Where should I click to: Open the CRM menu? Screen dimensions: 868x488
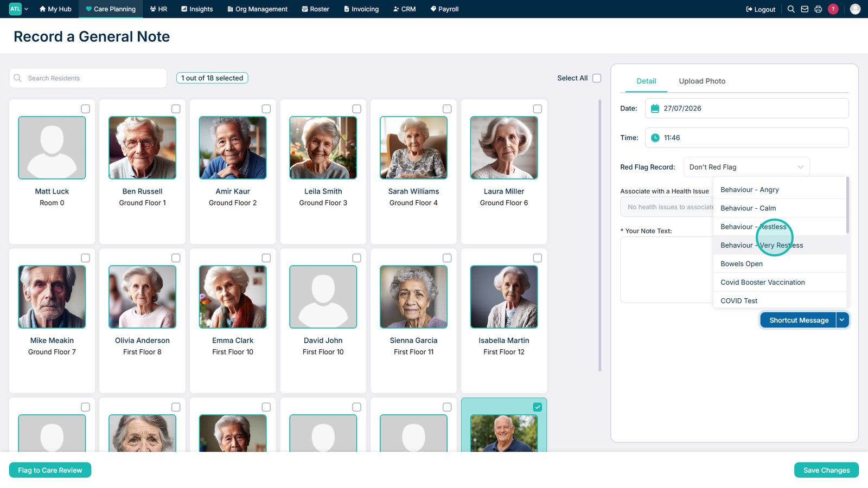point(405,9)
